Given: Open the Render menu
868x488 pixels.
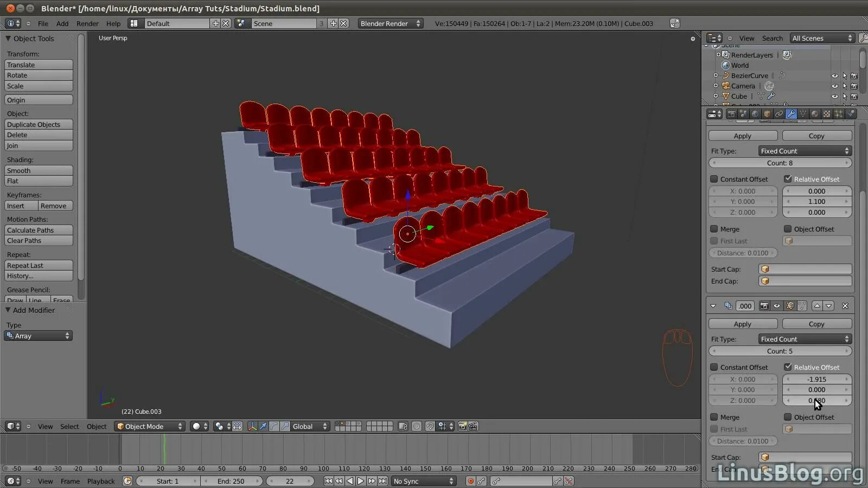Looking at the screenshot, I should click(87, 23).
